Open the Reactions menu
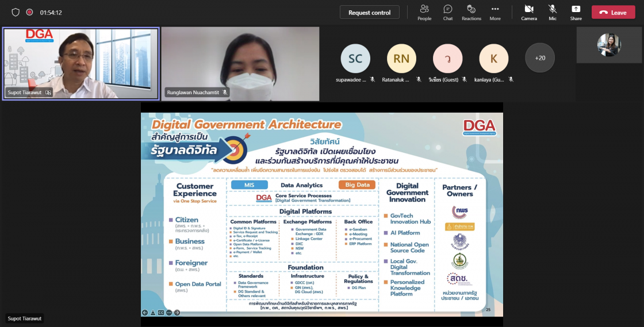The width and height of the screenshot is (644, 327). click(x=471, y=12)
